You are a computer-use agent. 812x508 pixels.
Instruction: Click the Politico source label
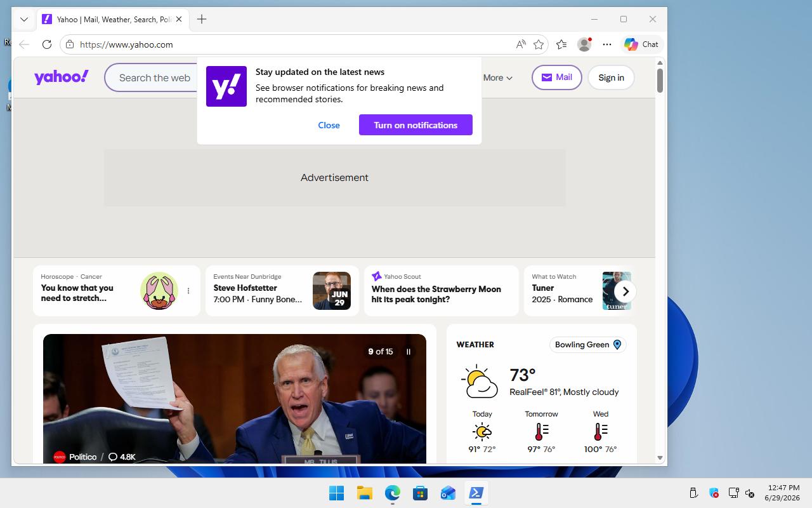tap(75, 457)
